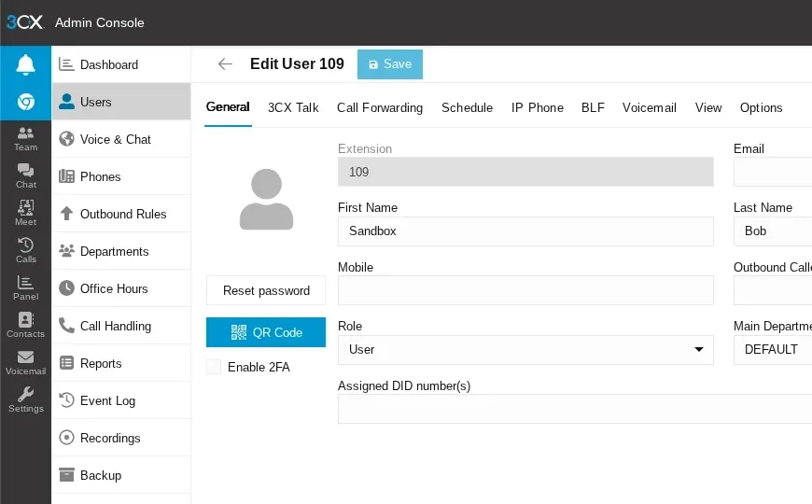Open the Panel icon in left rail
Screen dimensions: 812x504
(x=25, y=288)
